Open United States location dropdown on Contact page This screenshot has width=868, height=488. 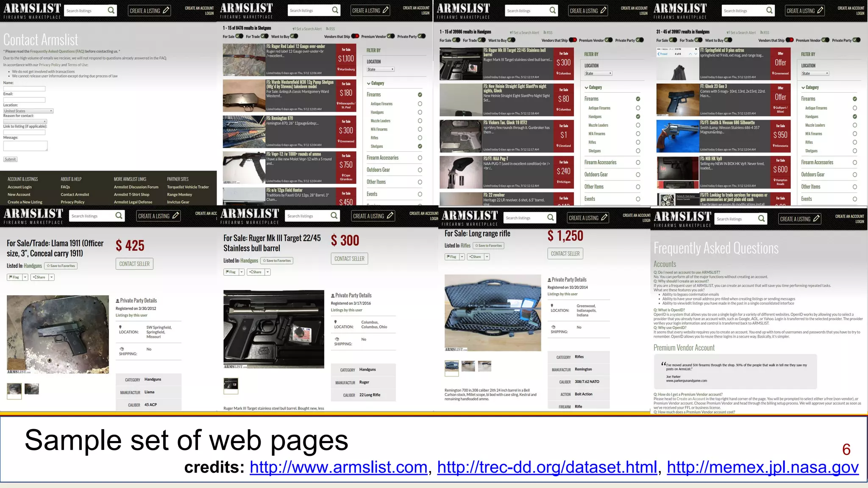click(x=28, y=111)
